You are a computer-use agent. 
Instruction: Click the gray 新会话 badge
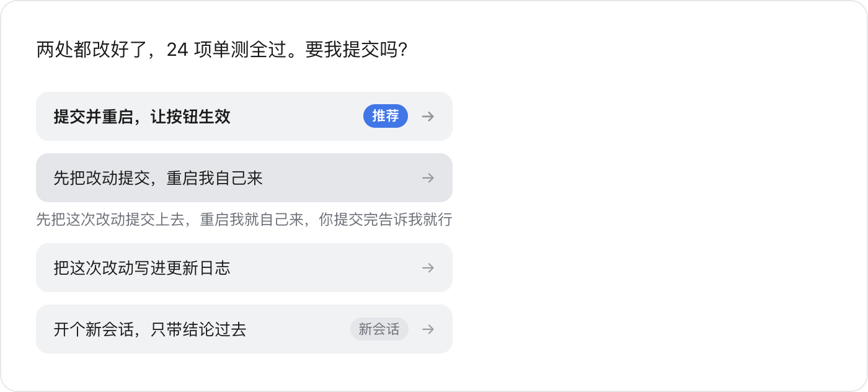(379, 329)
